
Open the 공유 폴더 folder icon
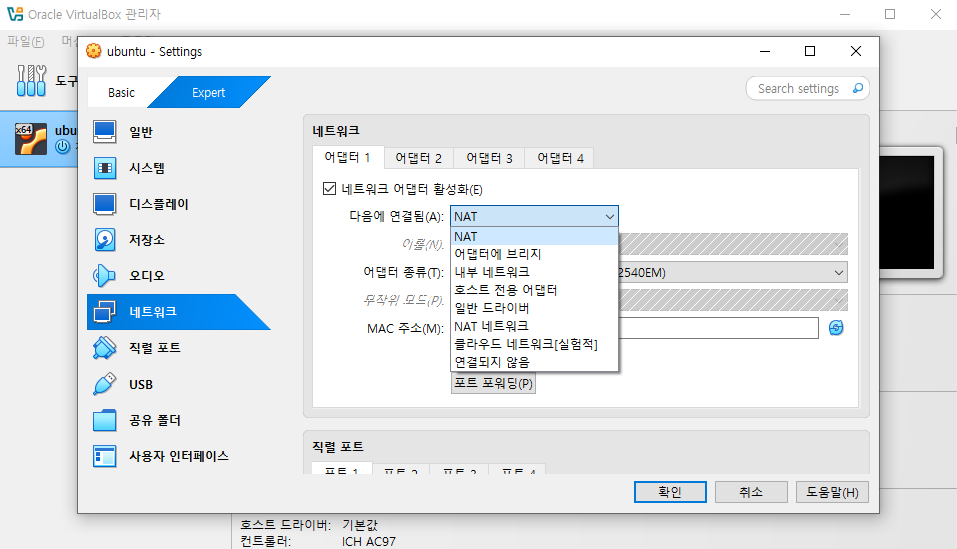[x=104, y=420]
